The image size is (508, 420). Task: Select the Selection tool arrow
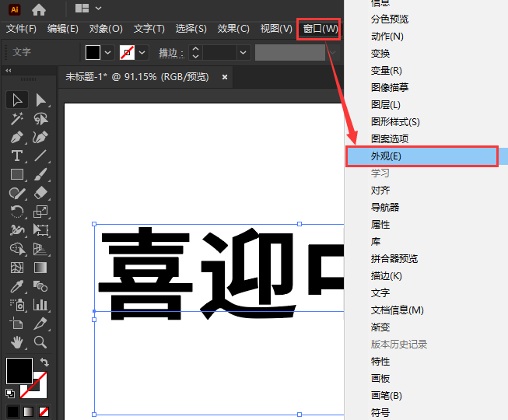[17, 100]
